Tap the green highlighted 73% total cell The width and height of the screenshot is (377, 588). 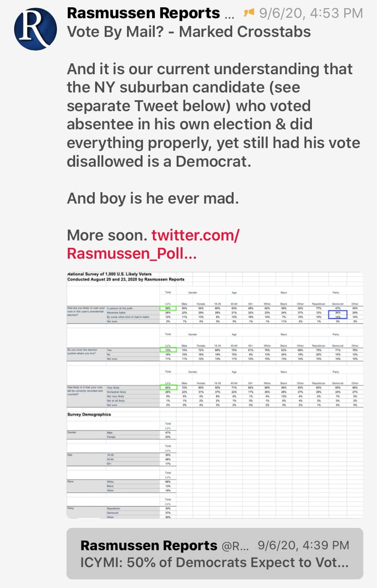168,349
